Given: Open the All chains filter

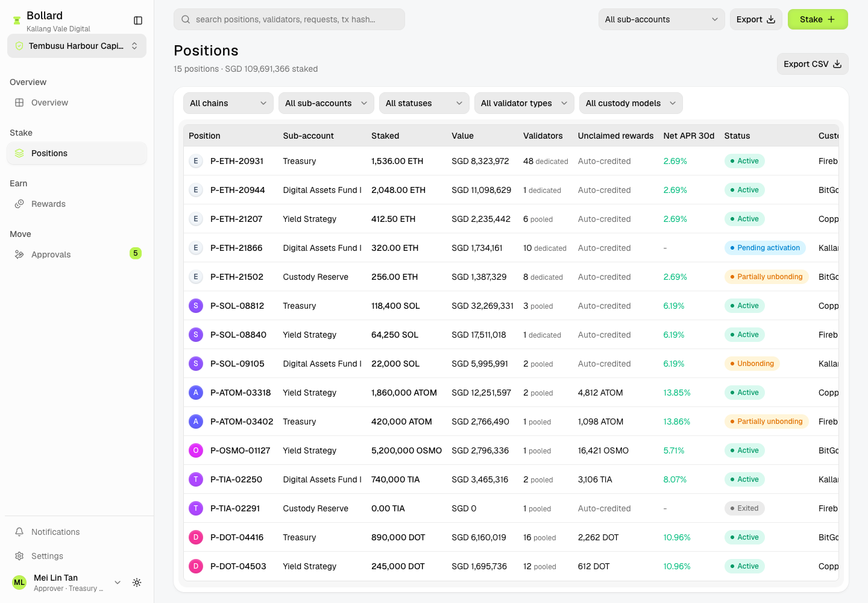Looking at the screenshot, I should click(228, 103).
